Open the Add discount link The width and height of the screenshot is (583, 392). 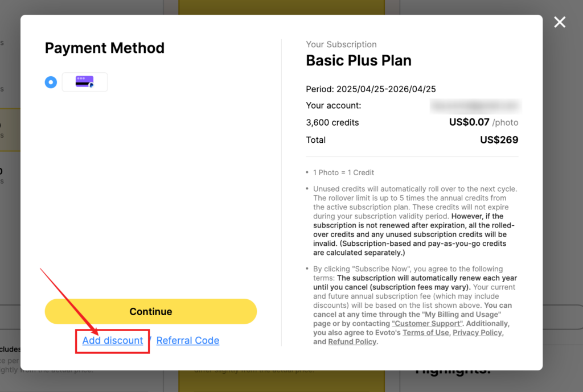point(113,340)
